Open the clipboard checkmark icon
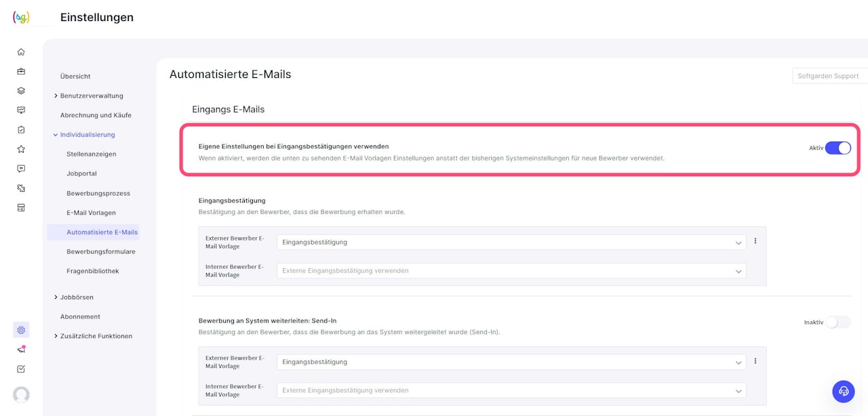This screenshot has width=868, height=416. [x=21, y=129]
